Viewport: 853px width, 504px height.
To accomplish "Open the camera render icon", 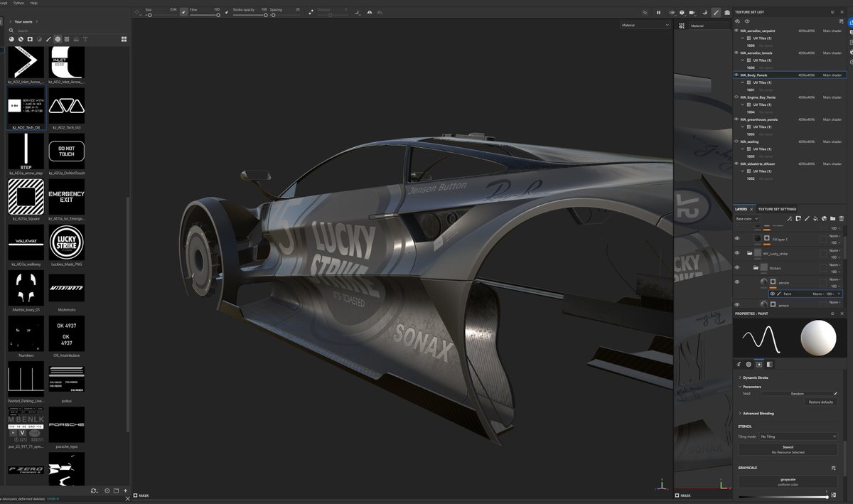I will tap(726, 12).
